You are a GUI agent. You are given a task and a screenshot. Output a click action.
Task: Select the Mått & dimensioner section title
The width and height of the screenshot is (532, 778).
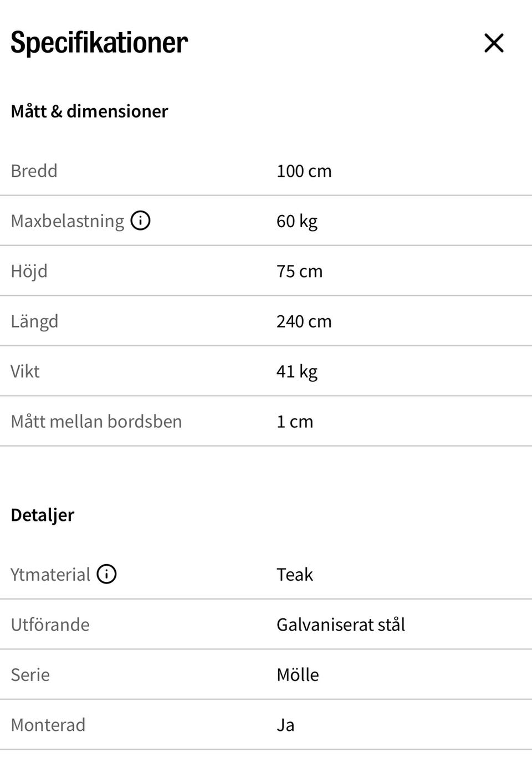(x=89, y=111)
